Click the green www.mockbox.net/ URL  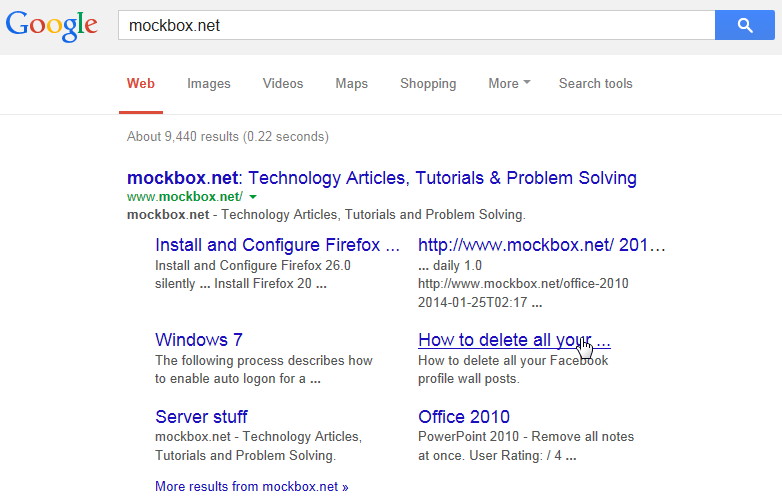[x=185, y=197]
